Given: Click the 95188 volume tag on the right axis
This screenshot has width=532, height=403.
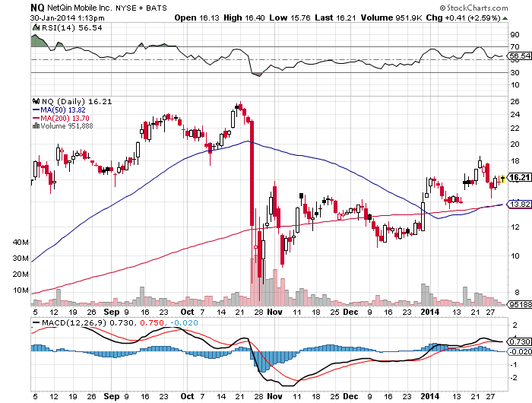Looking at the screenshot, I should pos(520,305).
